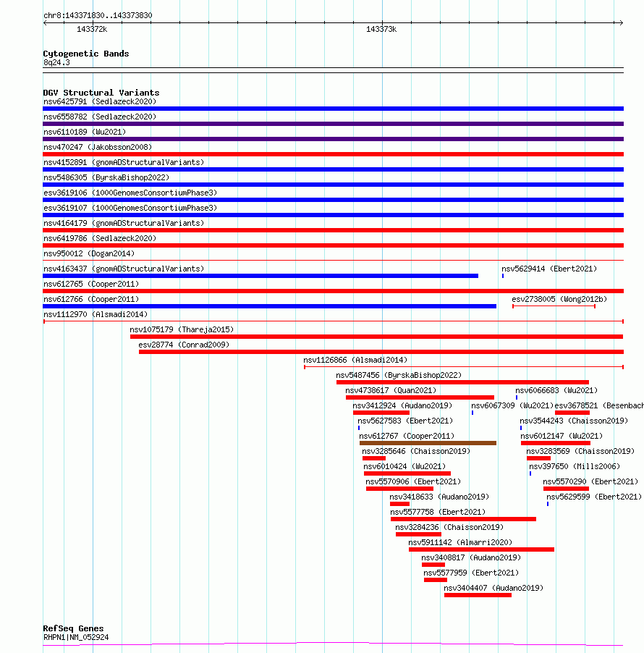Click the nsv3404407 (Audano2019) label
This screenshot has height=653, width=644.
point(493,588)
